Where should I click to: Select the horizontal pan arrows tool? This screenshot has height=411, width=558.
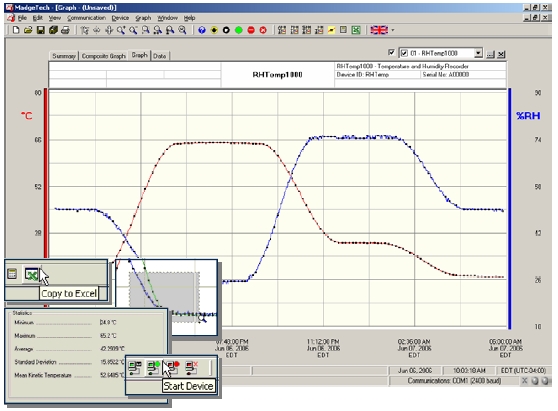click(x=96, y=30)
